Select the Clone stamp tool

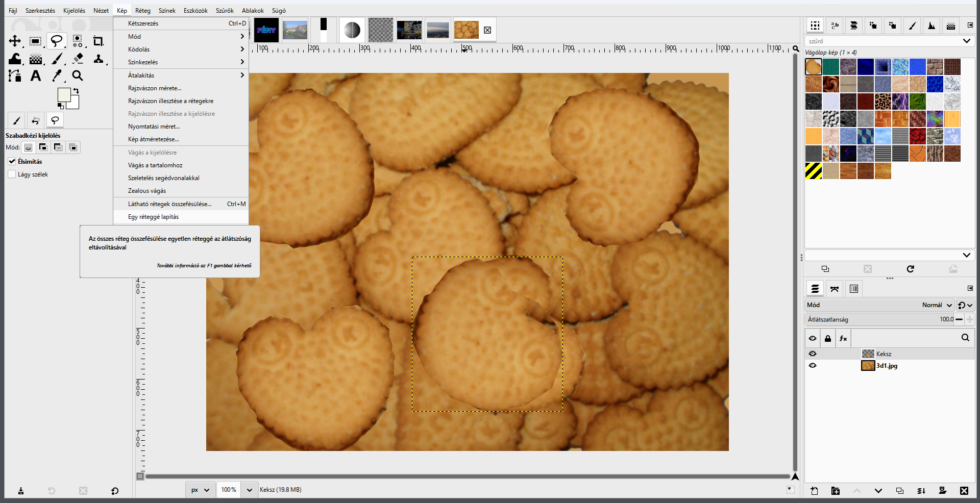coord(98,59)
